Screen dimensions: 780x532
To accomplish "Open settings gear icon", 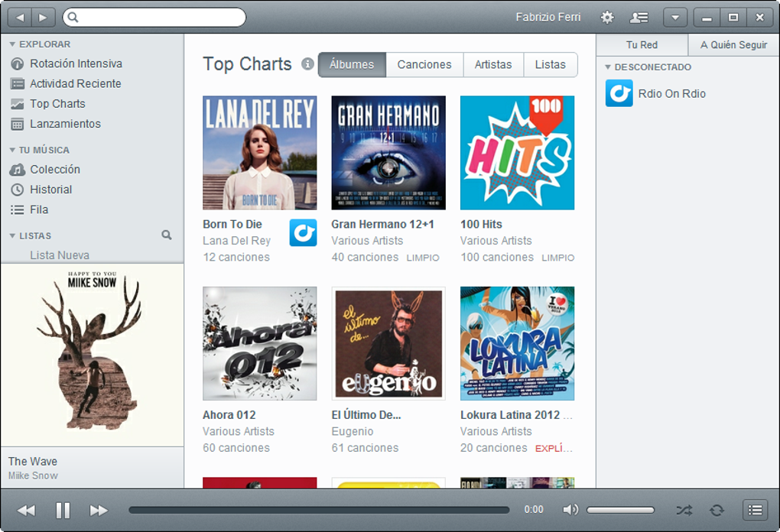I will click(x=607, y=18).
